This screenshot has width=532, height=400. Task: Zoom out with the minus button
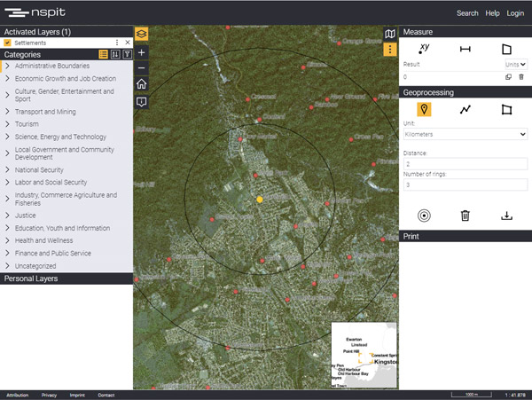[142, 68]
